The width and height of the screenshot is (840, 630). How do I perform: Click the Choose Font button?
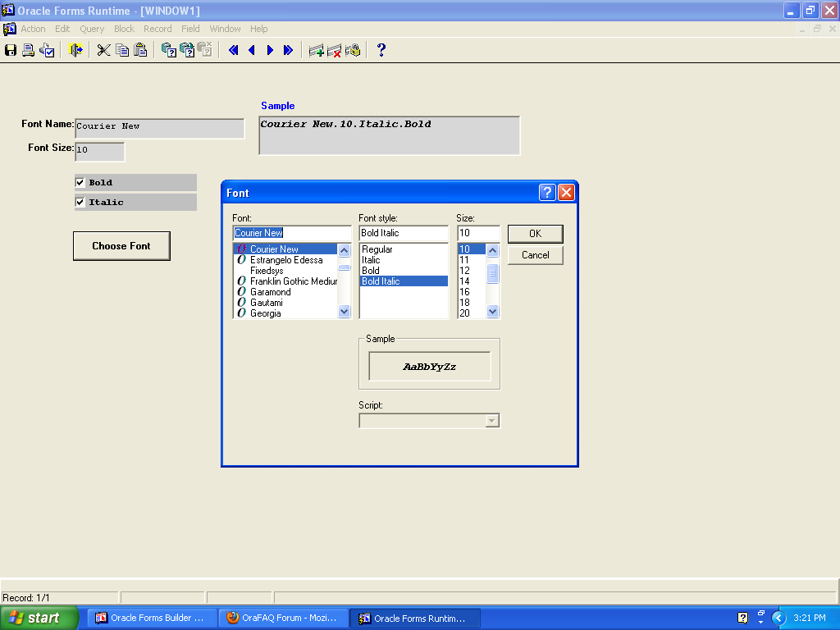coord(121,246)
